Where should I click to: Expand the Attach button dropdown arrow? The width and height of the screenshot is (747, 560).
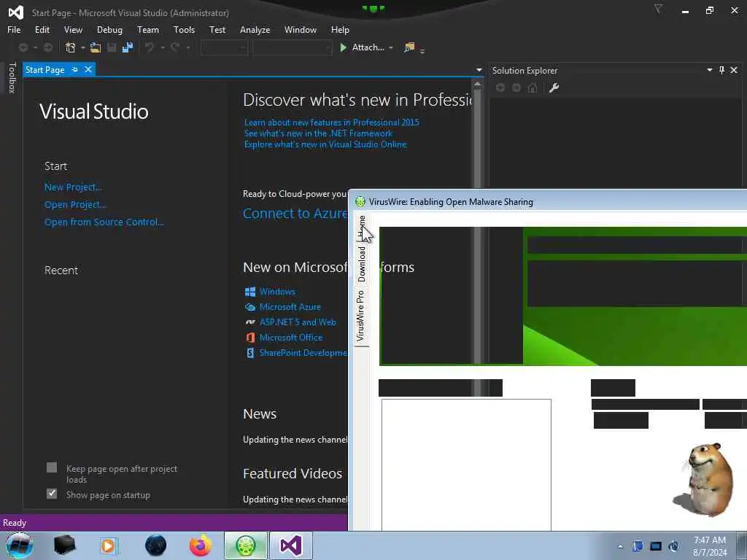[x=391, y=47]
